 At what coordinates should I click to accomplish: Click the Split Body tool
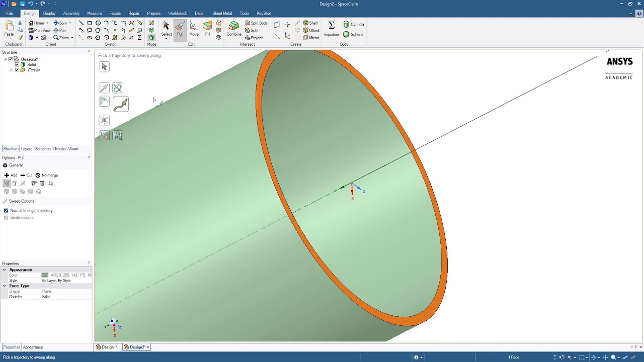click(256, 23)
